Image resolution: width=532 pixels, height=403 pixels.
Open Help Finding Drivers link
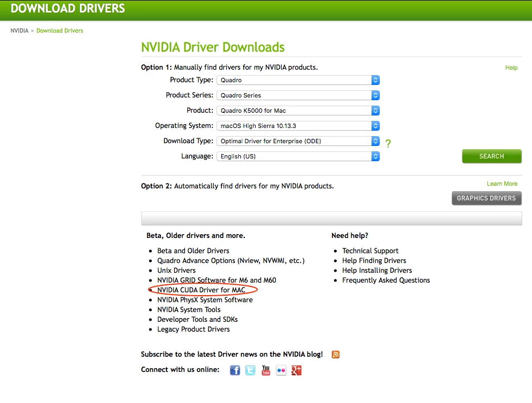click(374, 261)
